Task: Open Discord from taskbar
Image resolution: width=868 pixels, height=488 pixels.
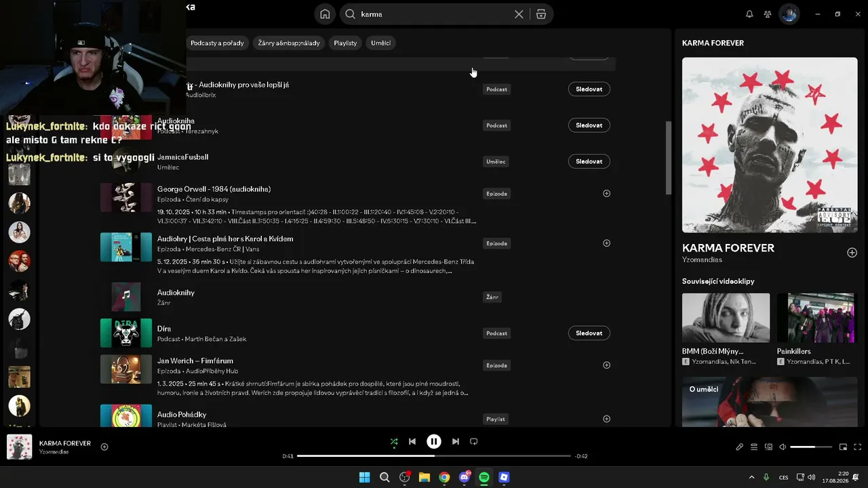Action: coord(465,477)
